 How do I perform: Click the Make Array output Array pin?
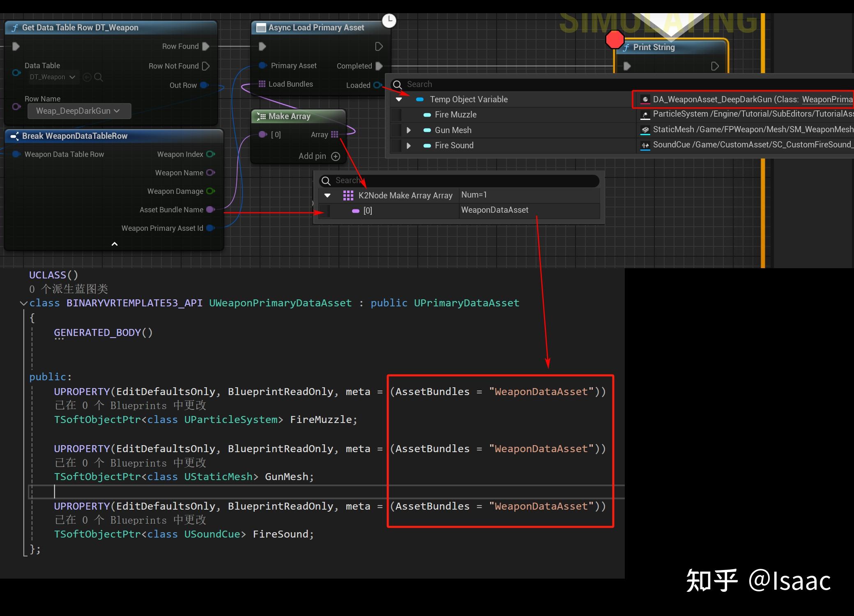click(335, 135)
